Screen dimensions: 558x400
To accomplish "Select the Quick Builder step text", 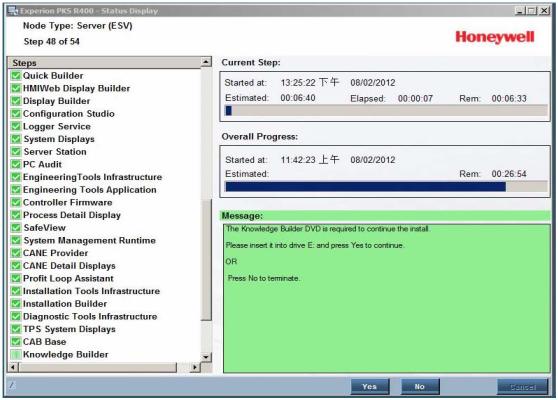I will point(53,75).
